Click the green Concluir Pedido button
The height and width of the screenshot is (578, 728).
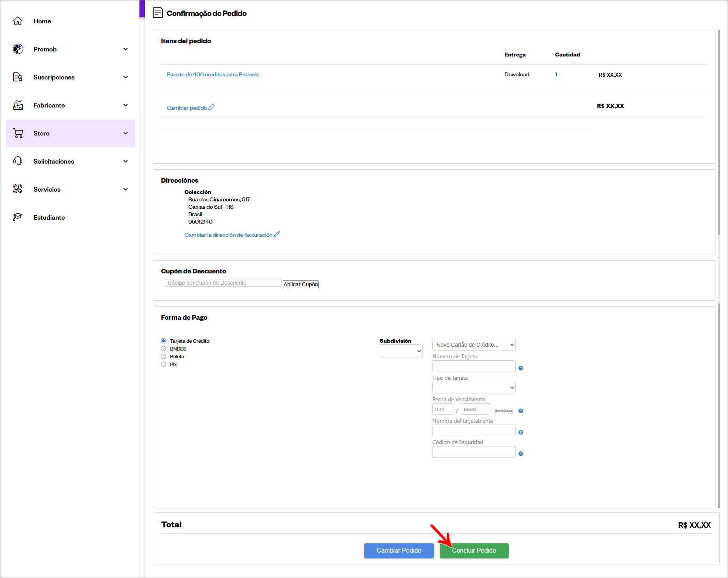click(x=474, y=550)
